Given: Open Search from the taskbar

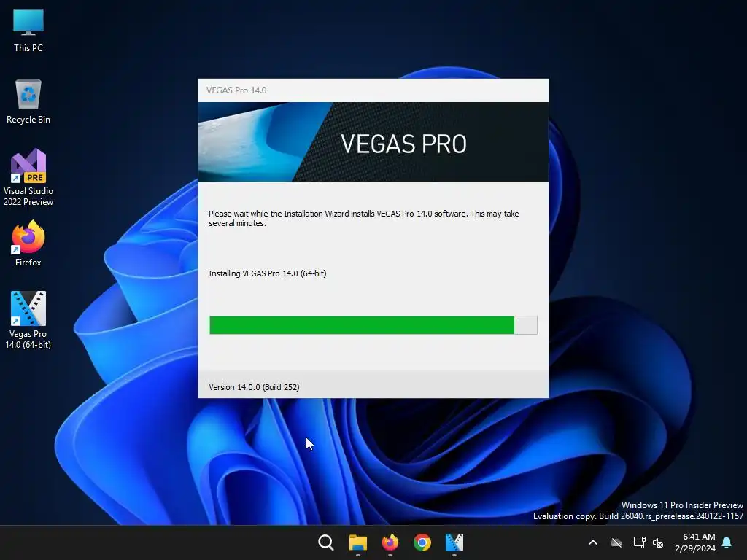Looking at the screenshot, I should click(x=326, y=542).
